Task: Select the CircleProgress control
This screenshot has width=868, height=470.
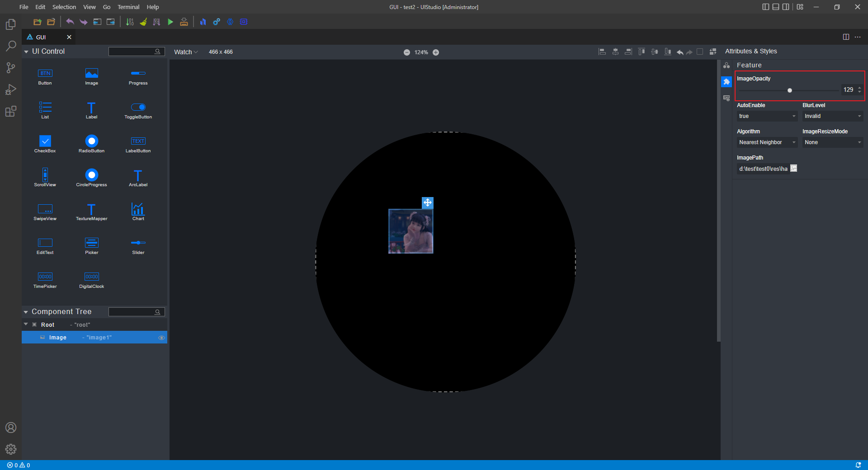Action: point(91,177)
